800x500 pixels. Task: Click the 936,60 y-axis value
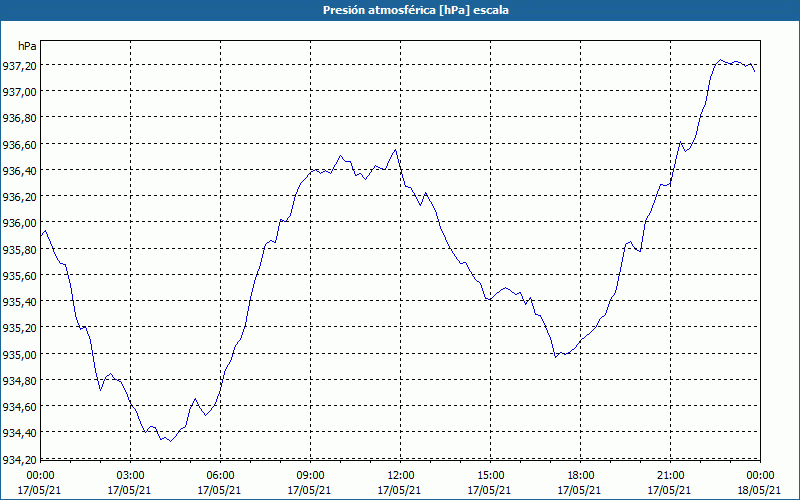20,144
